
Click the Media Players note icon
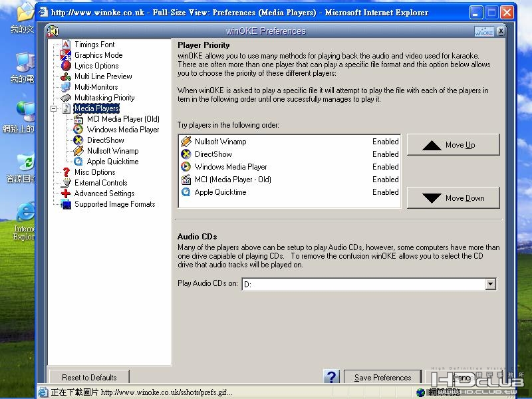tap(66, 108)
